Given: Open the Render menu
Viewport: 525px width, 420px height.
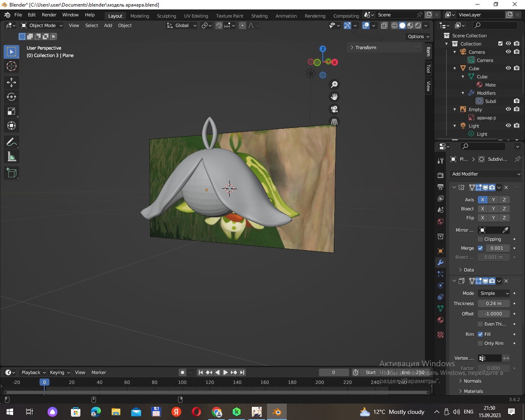Looking at the screenshot, I should click(49, 15).
